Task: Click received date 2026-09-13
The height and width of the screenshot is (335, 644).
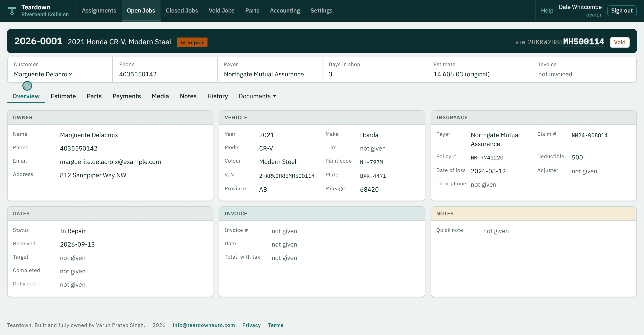Action: point(77,244)
